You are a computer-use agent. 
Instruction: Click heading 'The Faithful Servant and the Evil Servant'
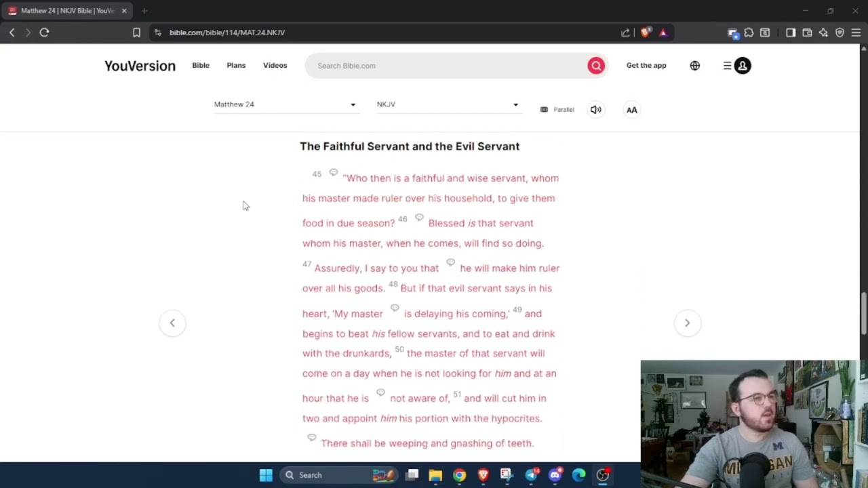click(x=410, y=146)
